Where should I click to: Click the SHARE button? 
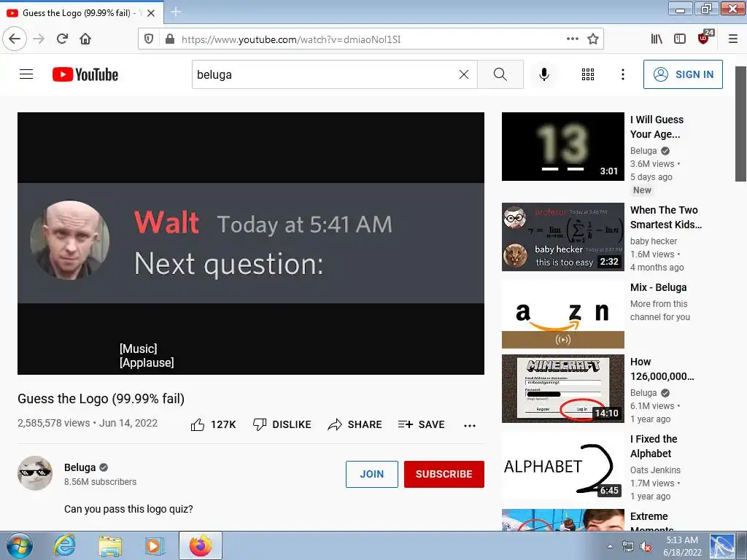coord(355,424)
